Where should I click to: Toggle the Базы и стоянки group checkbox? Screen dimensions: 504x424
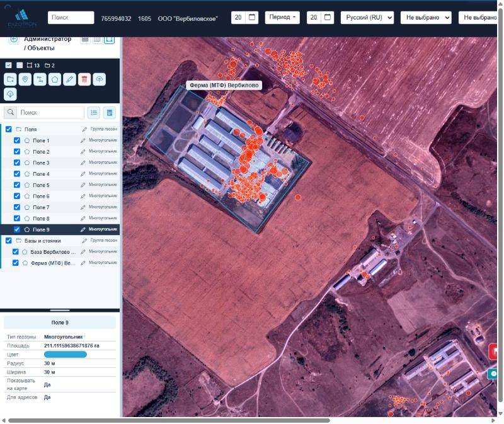click(9, 241)
